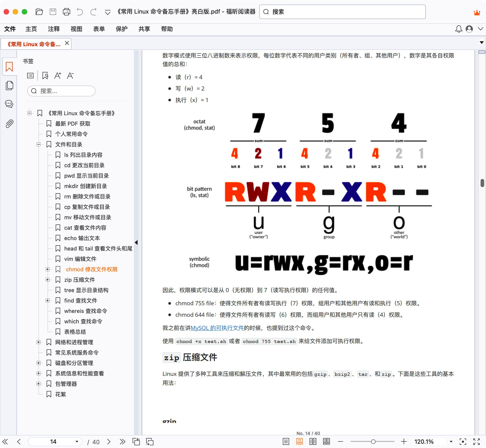Save the document with the save icon
486x448 pixels.
53,12
